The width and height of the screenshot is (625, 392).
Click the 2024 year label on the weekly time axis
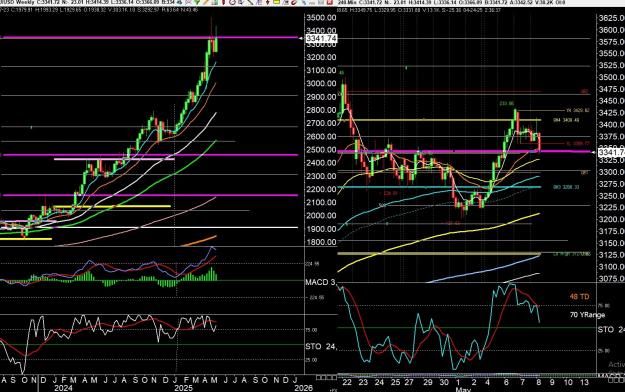point(63,388)
